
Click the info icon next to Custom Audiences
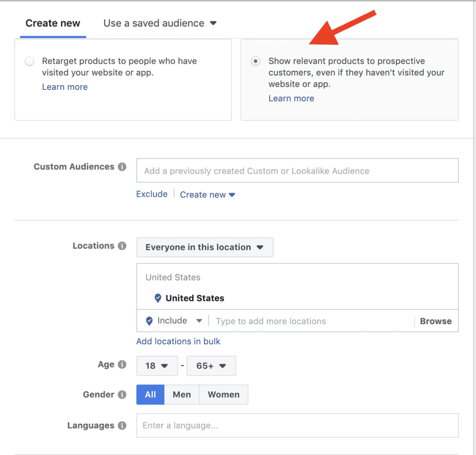pyautogui.click(x=122, y=167)
